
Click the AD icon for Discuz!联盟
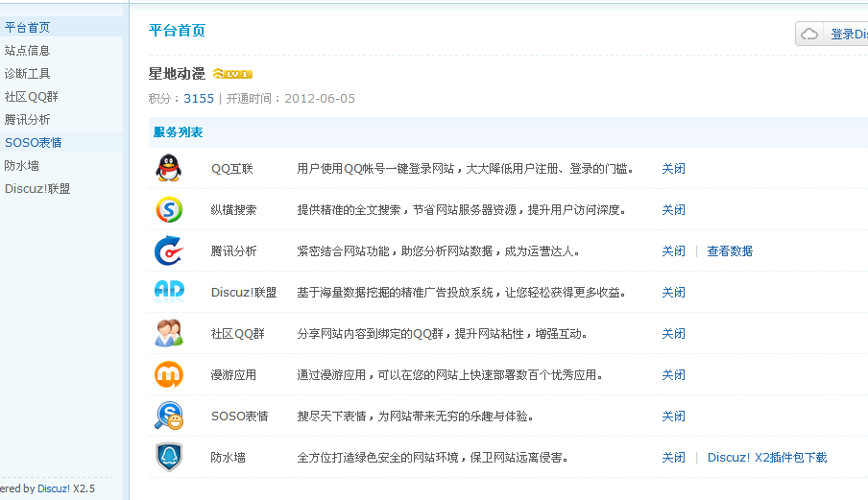(x=169, y=292)
